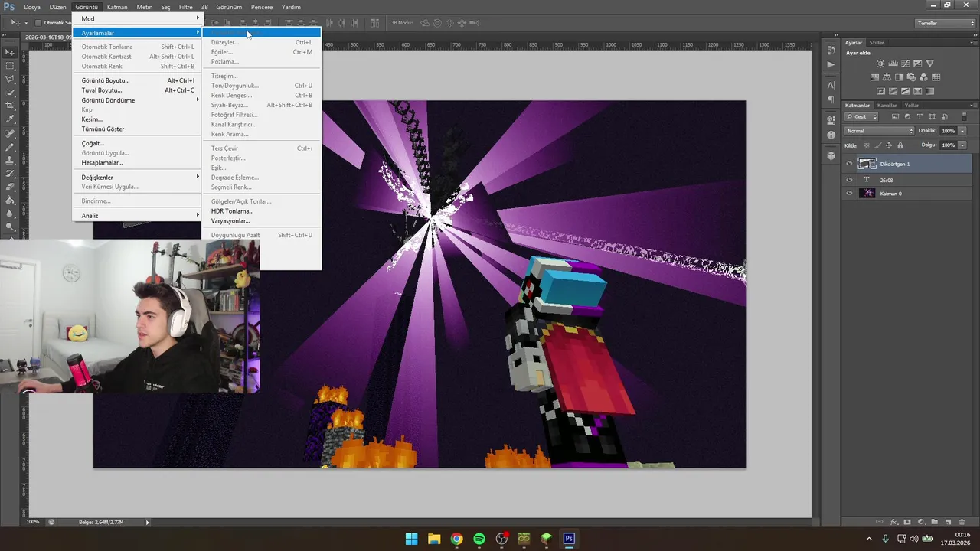Open the Dosya menu
The width and height of the screenshot is (980, 551).
click(x=32, y=7)
